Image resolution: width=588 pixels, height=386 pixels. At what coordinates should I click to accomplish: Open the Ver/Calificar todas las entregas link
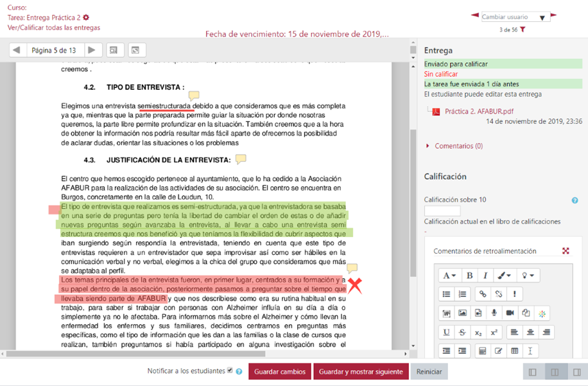coord(54,28)
